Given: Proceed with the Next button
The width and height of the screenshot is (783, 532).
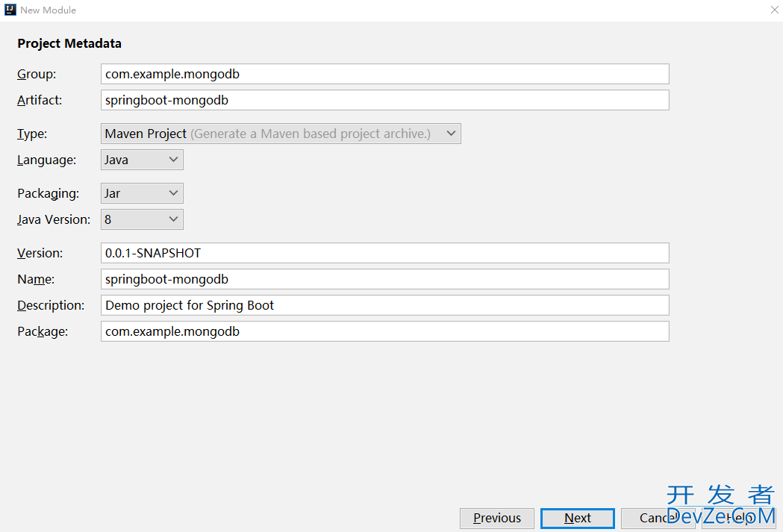Looking at the screenshot, I should (x=577, y=518).
